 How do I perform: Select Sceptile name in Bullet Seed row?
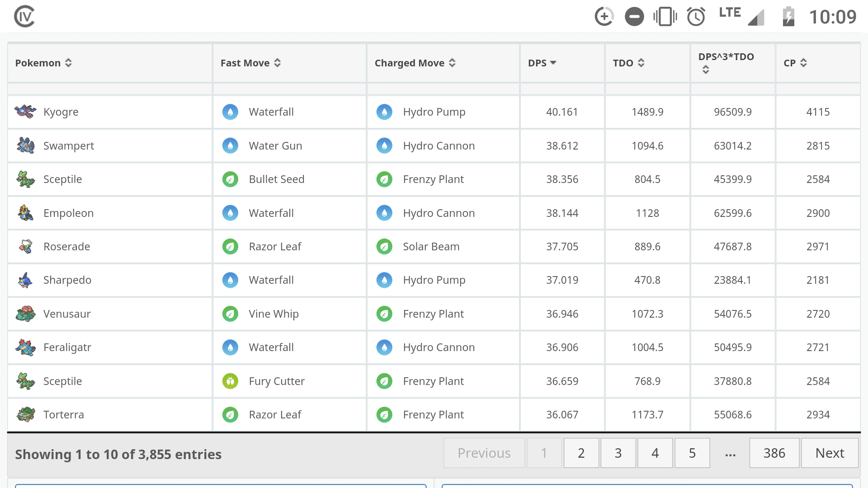click(x=63, y=179)
